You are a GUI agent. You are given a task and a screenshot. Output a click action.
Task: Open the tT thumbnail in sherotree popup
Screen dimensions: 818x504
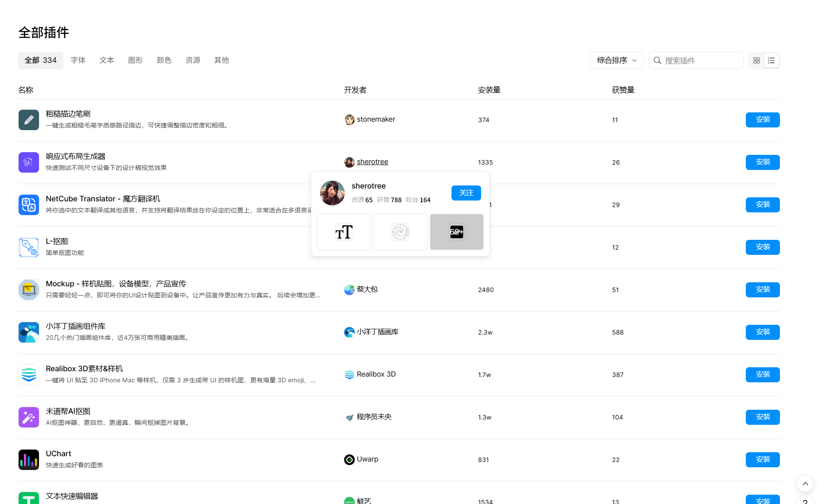click(x=344, y=232)
